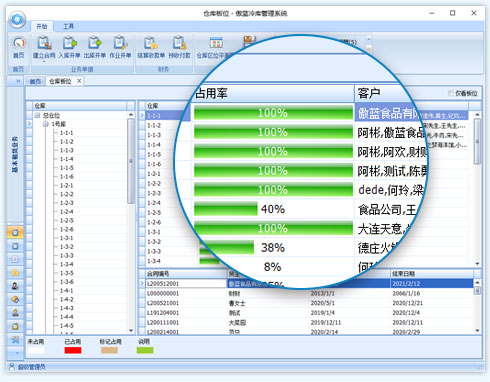Select the highlighted orange sidebar module icon

pyautogui.click(x=15, y=232)
